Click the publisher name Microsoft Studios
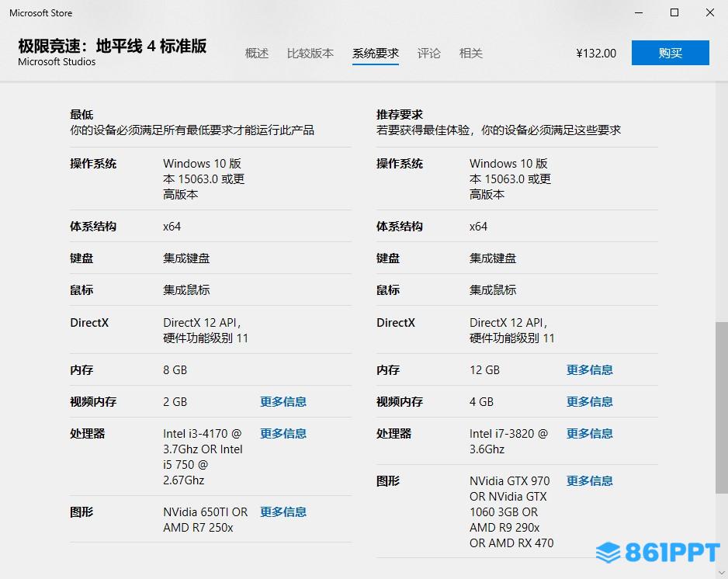This screenshot has width=728, height=579. coord(57,62)
